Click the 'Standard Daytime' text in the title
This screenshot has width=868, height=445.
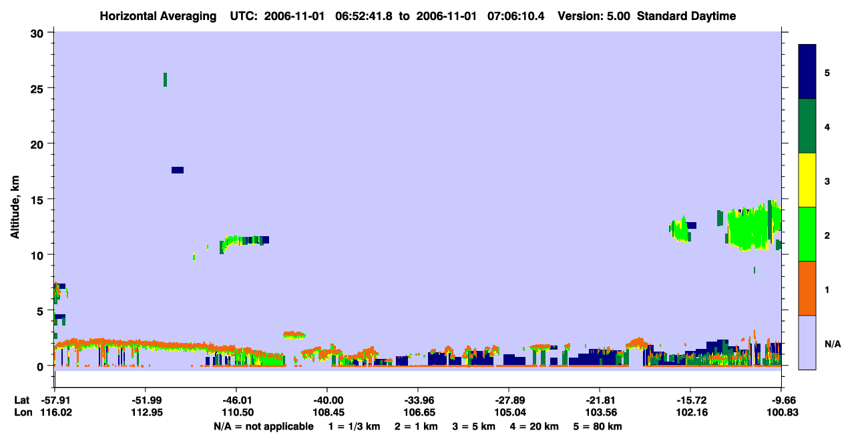686,16
